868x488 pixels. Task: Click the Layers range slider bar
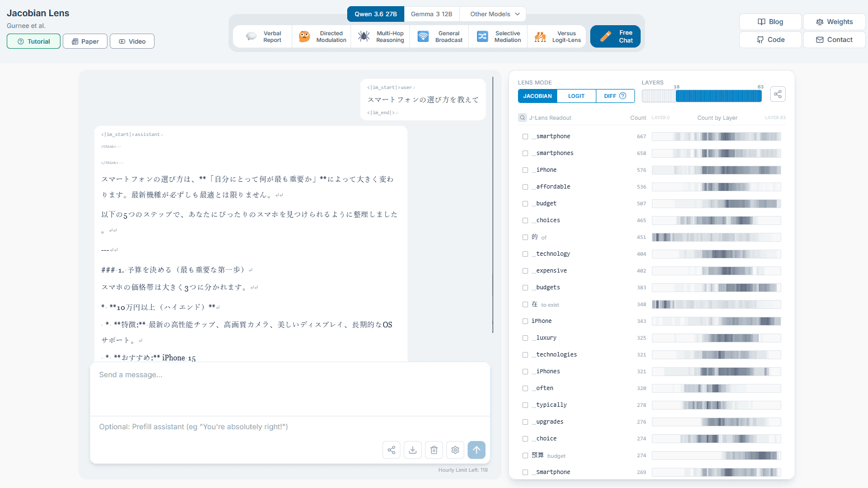click(x=702, y=96)
